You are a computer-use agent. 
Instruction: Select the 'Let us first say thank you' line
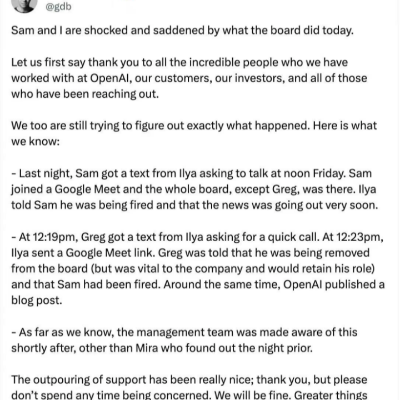179,62
